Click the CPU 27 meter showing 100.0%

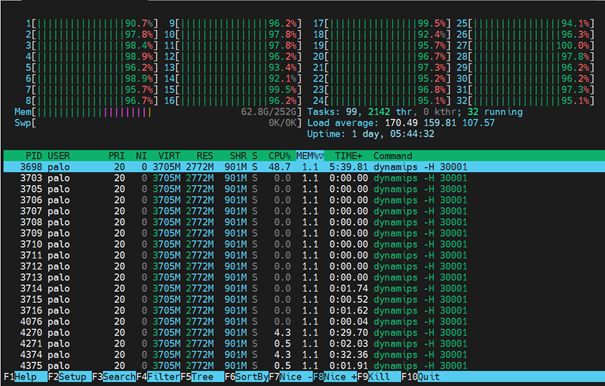[525, 46]
